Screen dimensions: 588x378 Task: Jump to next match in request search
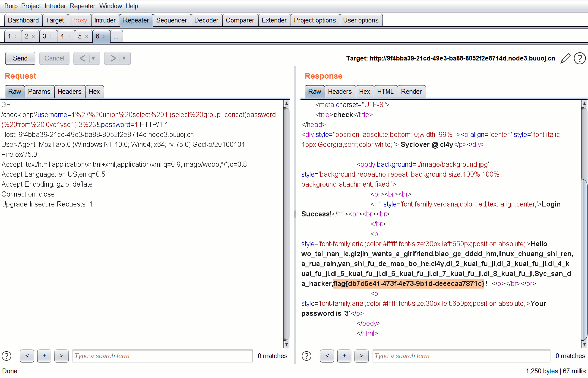pos(61,356)
